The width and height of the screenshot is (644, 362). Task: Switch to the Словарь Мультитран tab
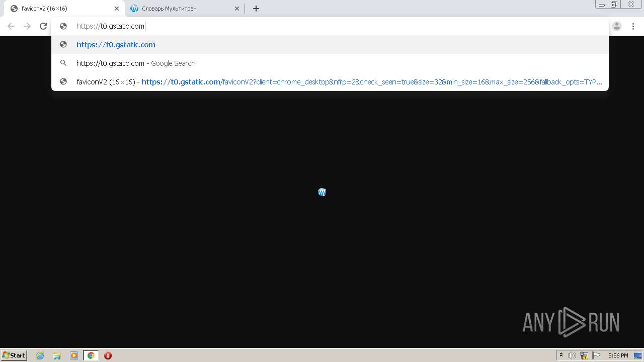(185, 9)
